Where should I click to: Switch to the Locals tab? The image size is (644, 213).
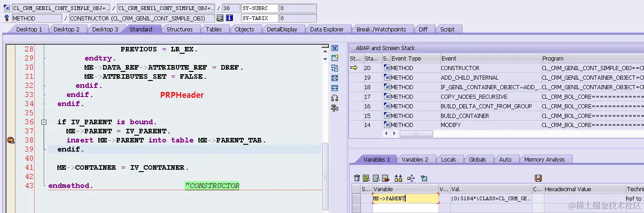pos(448,159)
